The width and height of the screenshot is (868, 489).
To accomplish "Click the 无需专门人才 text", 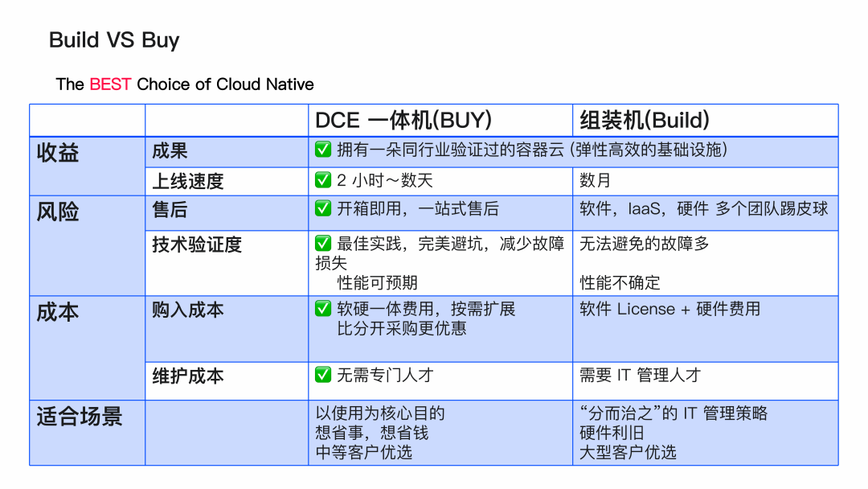I will [x=386, y=375].
